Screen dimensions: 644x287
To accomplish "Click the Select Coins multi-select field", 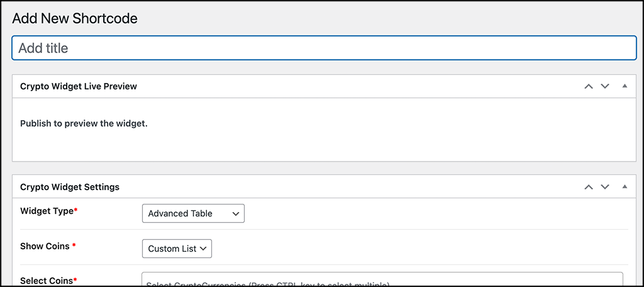I will 382,279.
